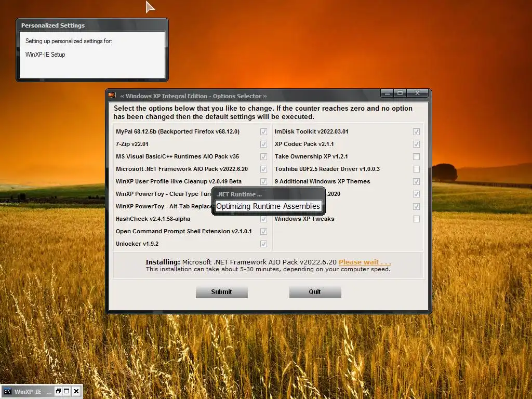
Task: Maximize the minimized WinXP-IE window
Action: tap(66, 391)
